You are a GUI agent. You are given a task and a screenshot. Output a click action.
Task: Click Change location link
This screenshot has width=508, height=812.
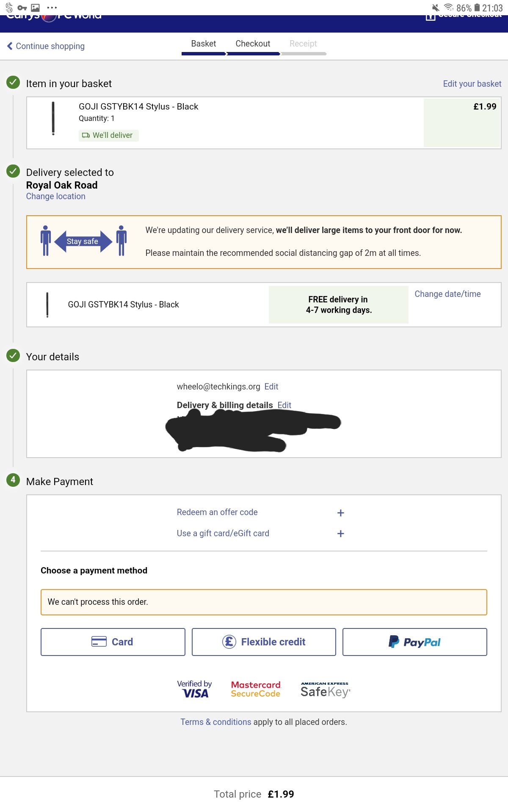[56, 196]
